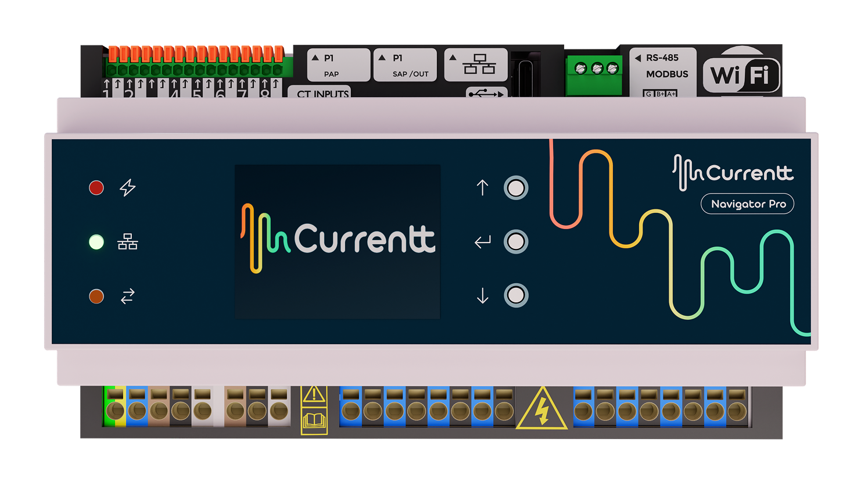
Task: Click the glowing green network LED
Action: click(96, 242)
